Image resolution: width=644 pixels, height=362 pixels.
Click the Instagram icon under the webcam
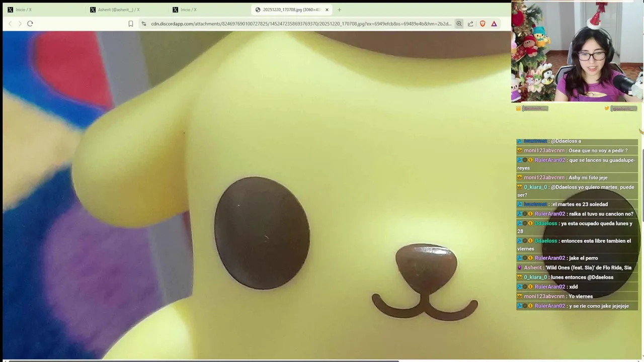click(519, 109)
